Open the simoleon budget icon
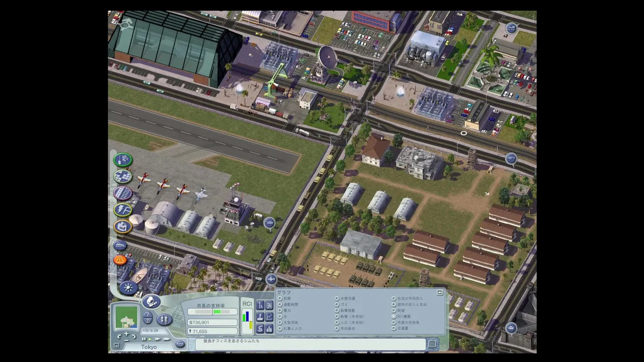Screen dimensions: 644x362 (x=260, y=329)
